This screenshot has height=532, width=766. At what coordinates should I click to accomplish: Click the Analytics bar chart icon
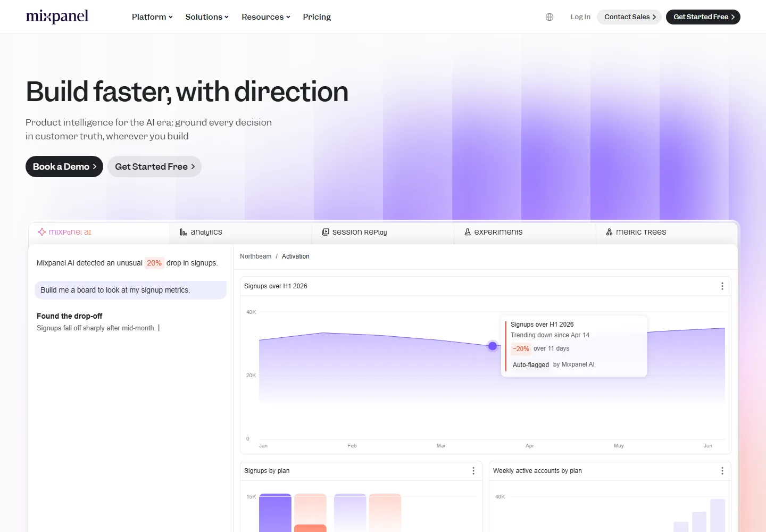click(184, 232)
